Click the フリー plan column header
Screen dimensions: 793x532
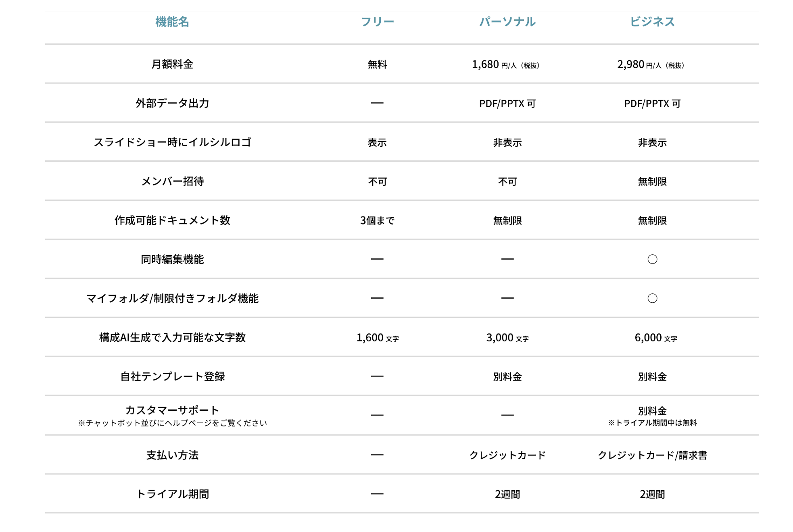(x=377, y=22)
